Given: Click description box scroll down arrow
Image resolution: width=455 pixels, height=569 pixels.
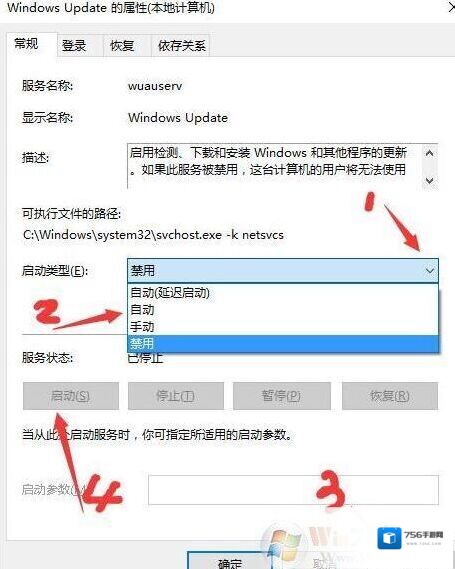Looking at the screenshot, I should [x=430, y=180].
